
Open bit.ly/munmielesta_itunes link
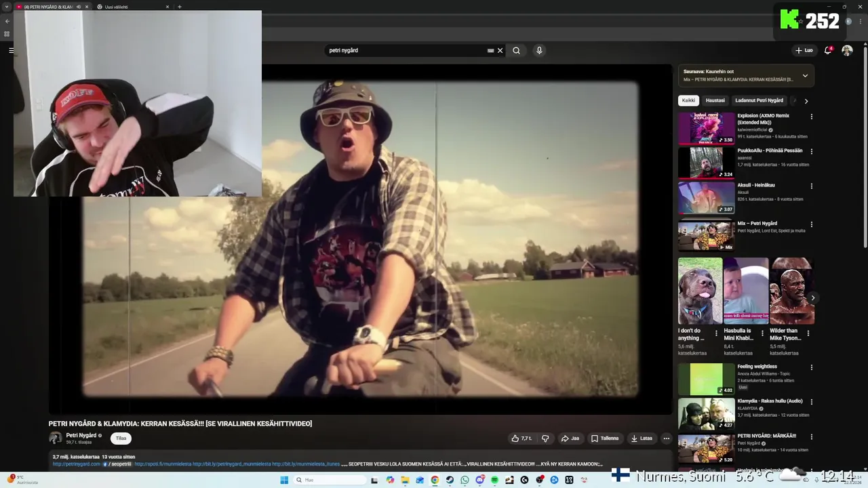tap(306, 464)
